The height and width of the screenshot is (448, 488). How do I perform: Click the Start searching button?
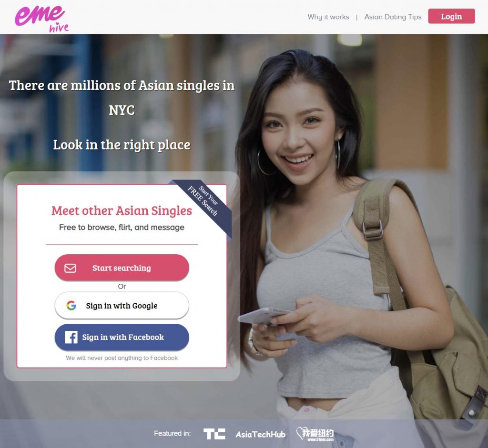[122, 268]
